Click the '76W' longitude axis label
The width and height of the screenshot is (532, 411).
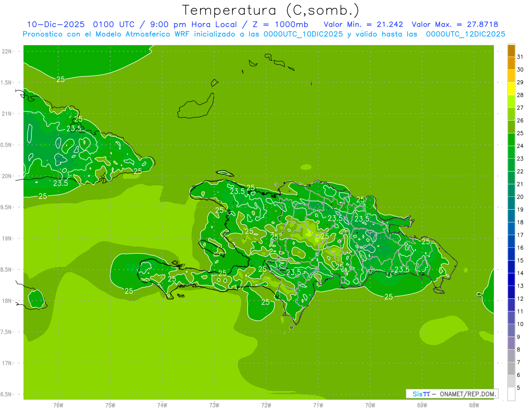pyautogui.click(x=58, y=405)
